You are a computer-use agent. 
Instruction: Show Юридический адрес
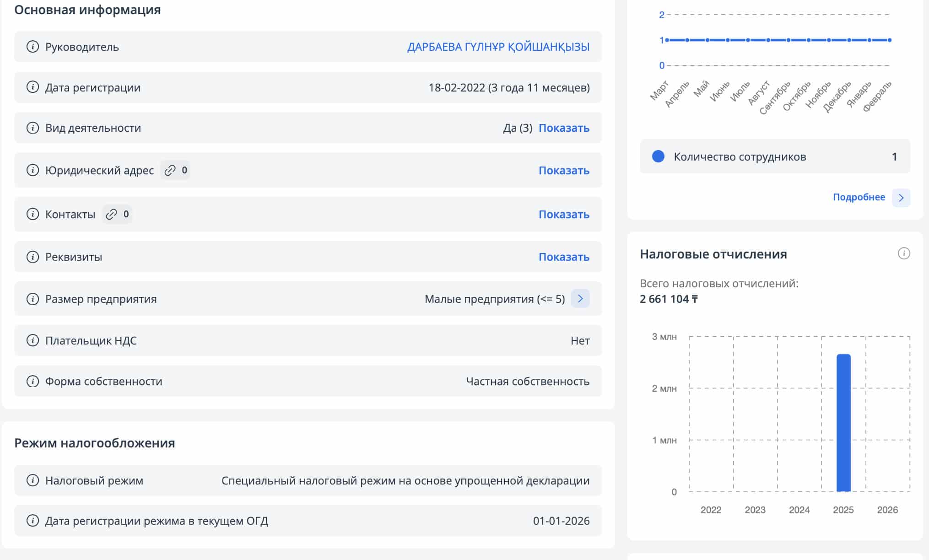(x=563, y=170)
